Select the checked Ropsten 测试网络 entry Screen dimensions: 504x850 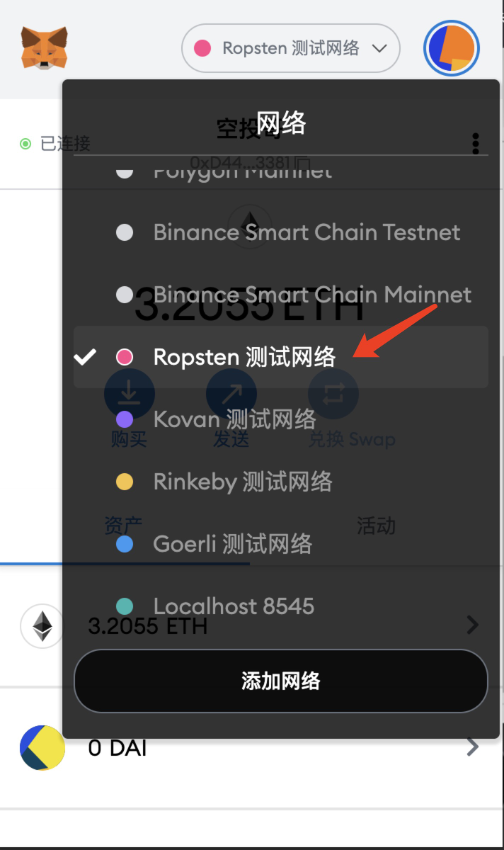[x=244, y=357]
